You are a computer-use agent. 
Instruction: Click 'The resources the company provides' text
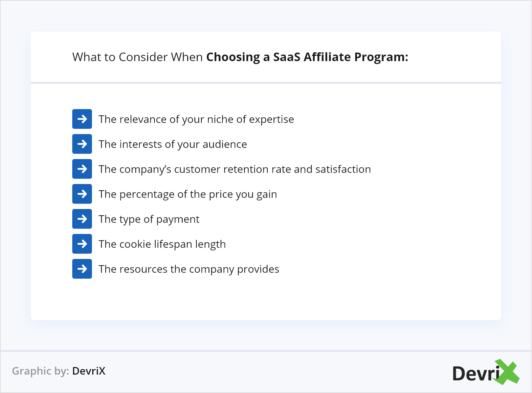pyautogui.click(x=189, y=269)
